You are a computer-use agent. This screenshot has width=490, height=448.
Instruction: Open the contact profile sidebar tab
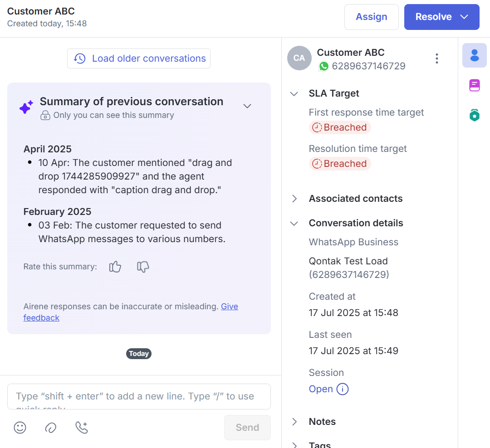[x=474, y=55]
